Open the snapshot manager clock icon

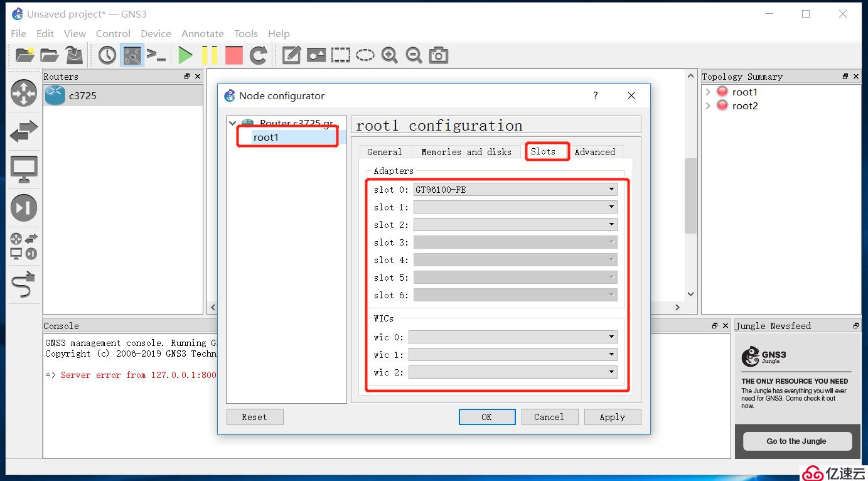(x=107, y=55)
